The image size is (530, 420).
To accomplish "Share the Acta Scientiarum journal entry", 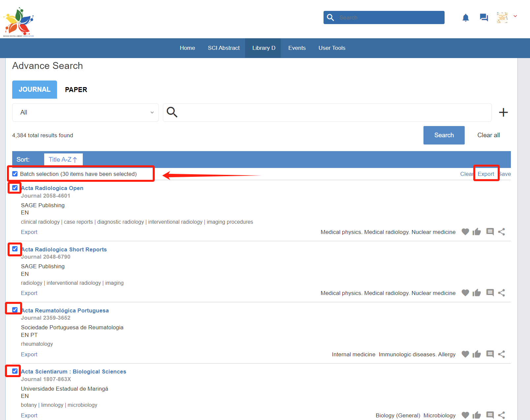I will click(x=501, y=415).
